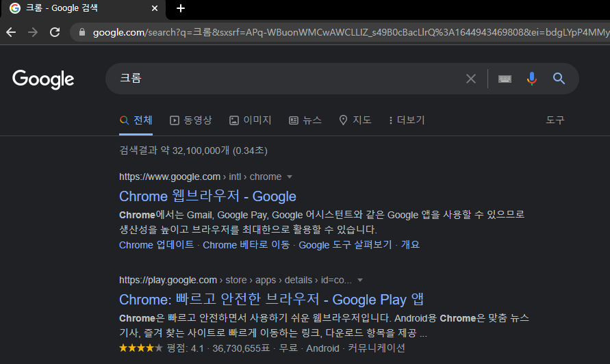Open the Google 도구 살펴보기 sitelink

[x=345, y=245]
